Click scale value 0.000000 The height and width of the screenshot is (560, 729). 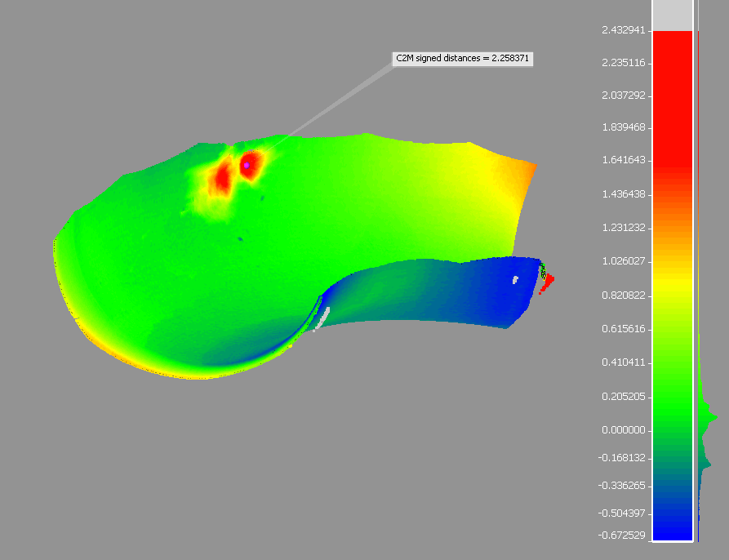[x=624, y=430]
